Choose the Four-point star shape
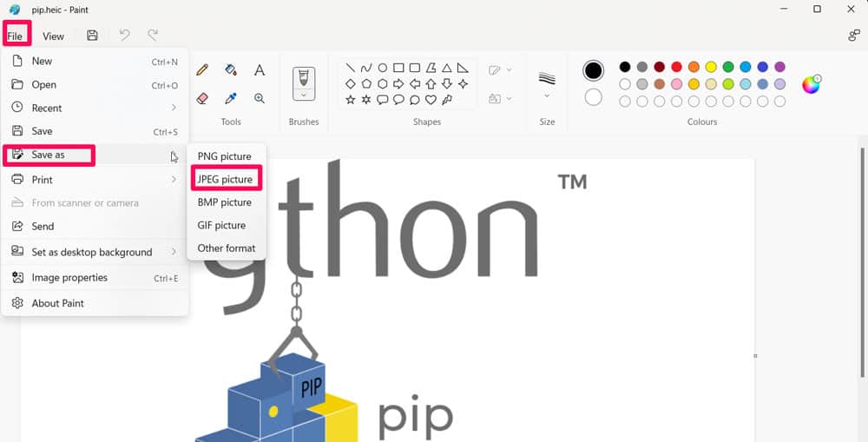 tap(463, 84)
